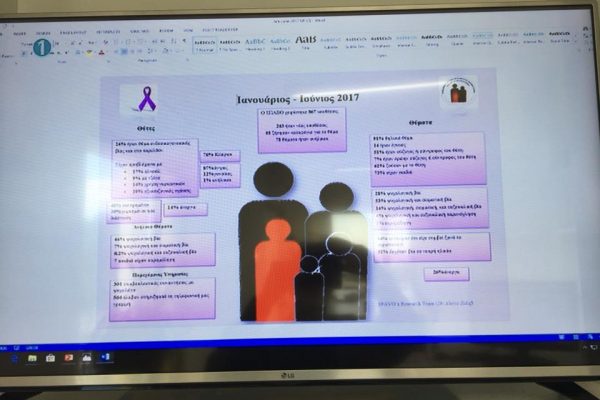Click the Windows Start button
This screenshot has width=600, height=400.
(16, 357)
